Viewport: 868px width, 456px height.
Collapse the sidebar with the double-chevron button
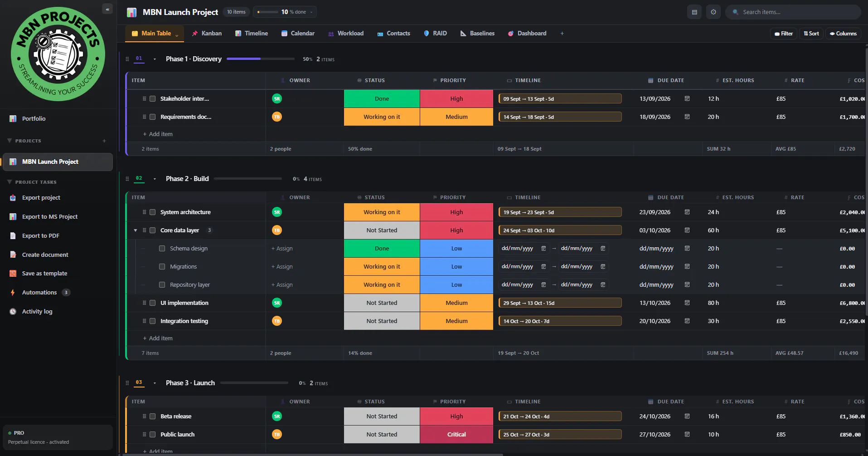pyautogui.click(x=107, y=9)
